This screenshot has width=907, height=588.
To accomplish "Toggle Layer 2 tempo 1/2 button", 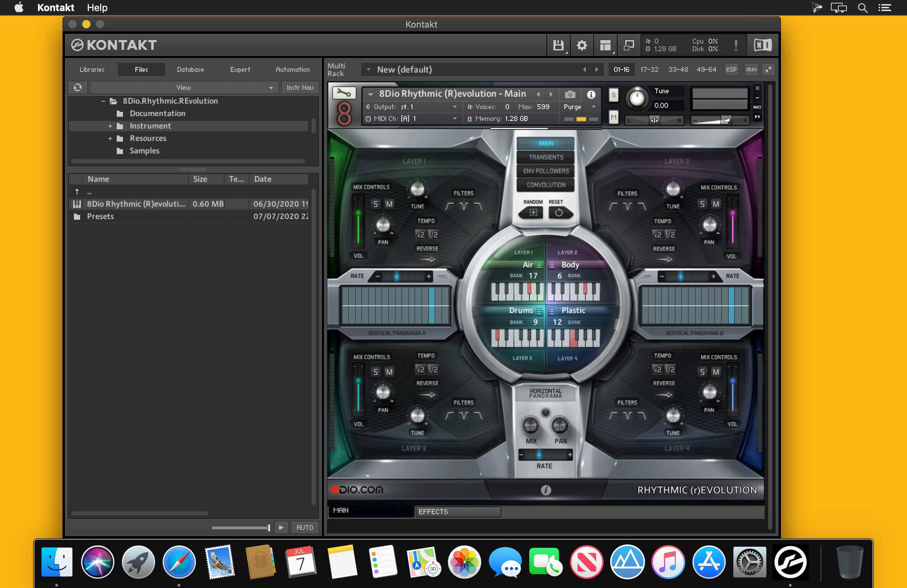I will pyautogui.click(x=670, y=235).
